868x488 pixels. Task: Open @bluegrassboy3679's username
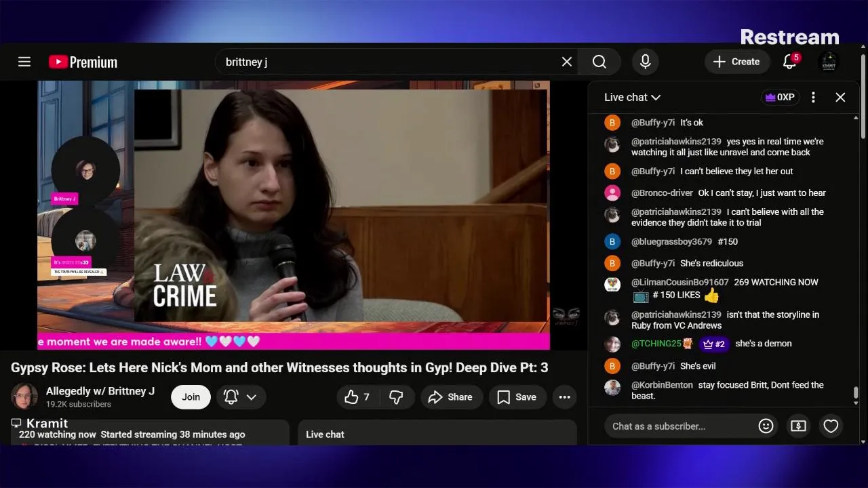click(671, 241)
